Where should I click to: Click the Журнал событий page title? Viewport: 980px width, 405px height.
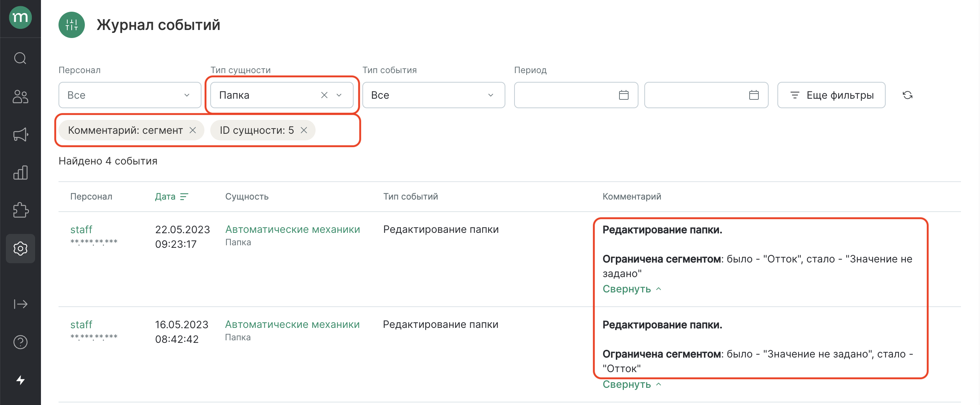[158, 25]
